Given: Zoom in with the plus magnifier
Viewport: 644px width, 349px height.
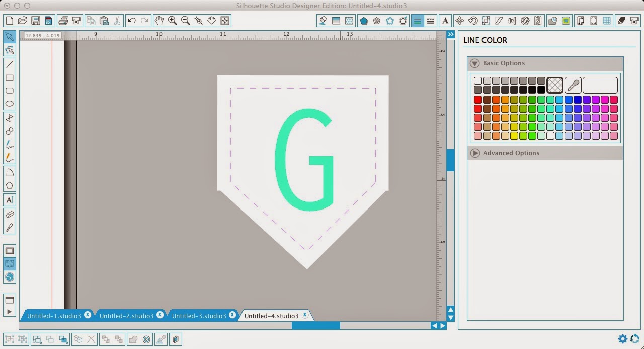Looking at the screenshot, I should 172,21.
